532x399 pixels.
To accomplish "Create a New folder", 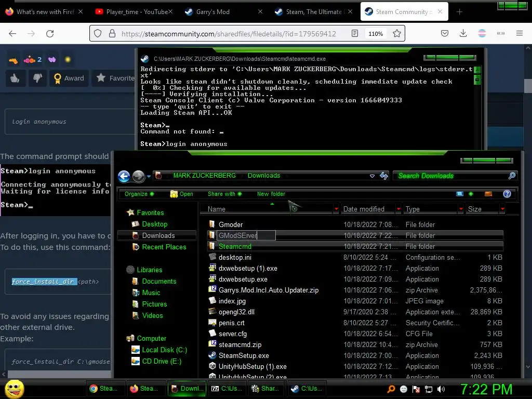I will coord(271,194).
